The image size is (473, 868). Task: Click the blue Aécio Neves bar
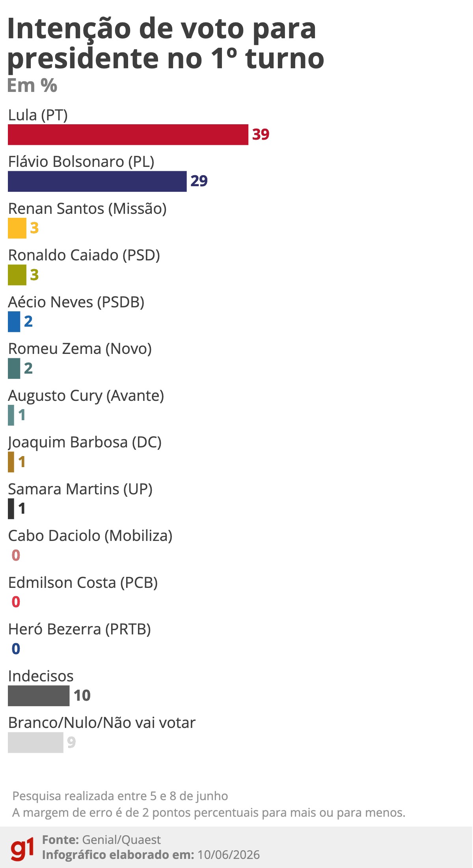[14, 322]
